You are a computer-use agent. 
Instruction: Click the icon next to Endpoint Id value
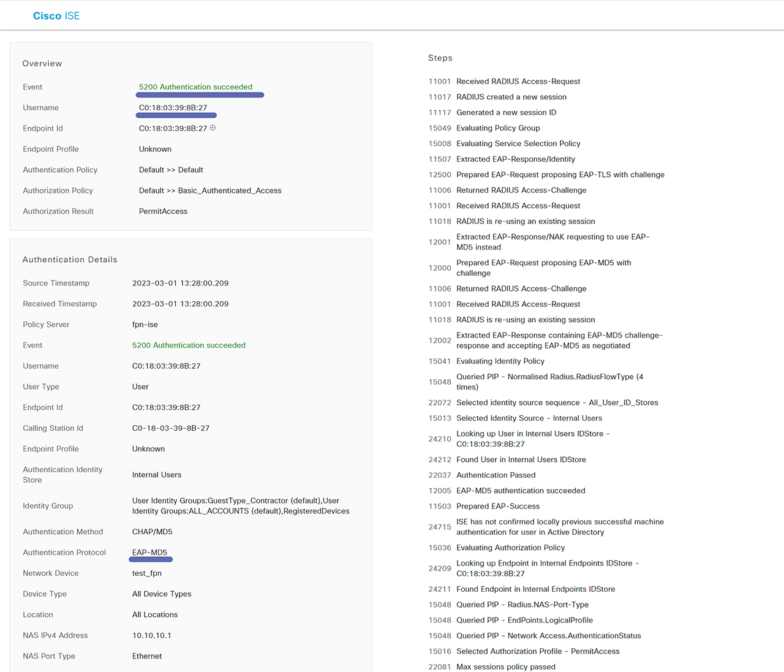point(213,128)
